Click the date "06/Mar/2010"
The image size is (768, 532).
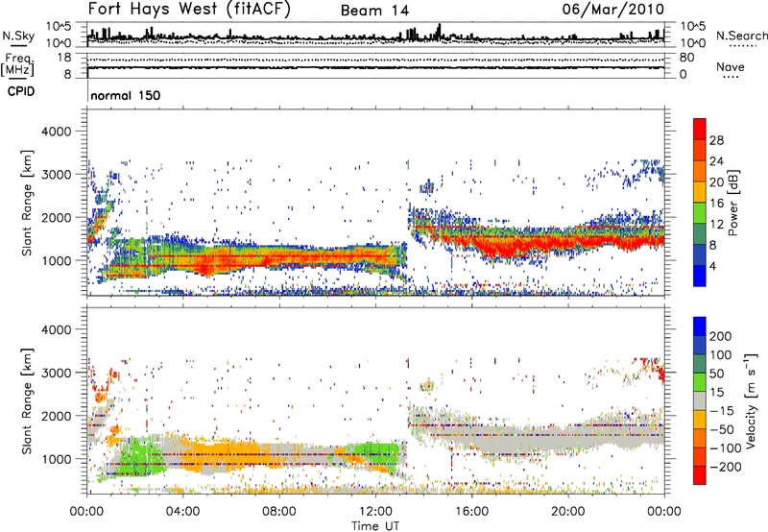click(613, 9)
